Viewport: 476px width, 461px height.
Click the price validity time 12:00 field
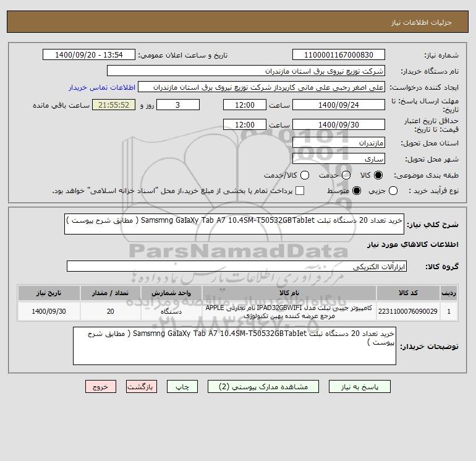245,124
